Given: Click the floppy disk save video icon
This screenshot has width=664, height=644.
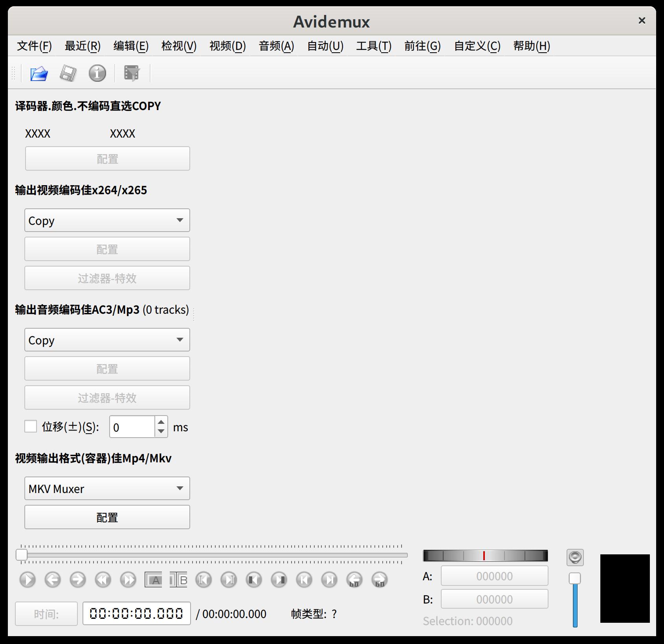Looking at the screenshot, I should (x=68, y=73).
